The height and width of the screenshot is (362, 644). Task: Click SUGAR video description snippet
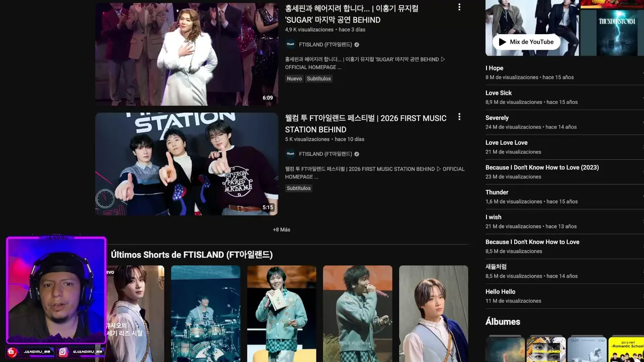point(365,63)
